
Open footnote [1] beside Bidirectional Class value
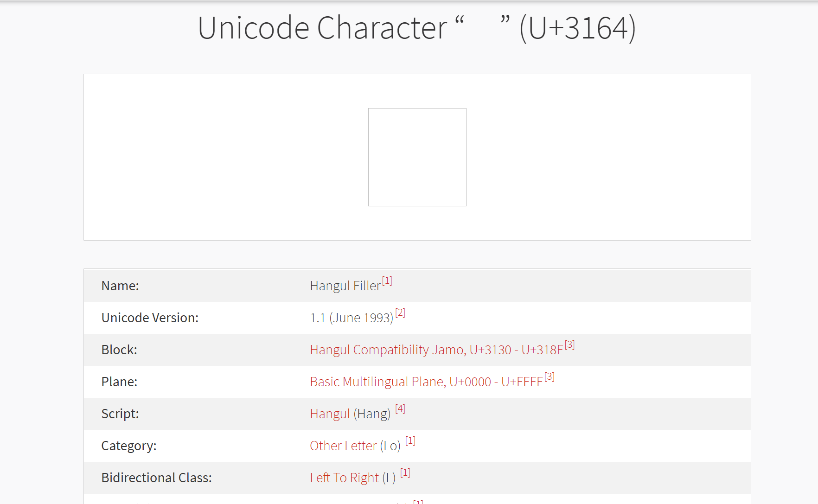(x=405, y=472)
